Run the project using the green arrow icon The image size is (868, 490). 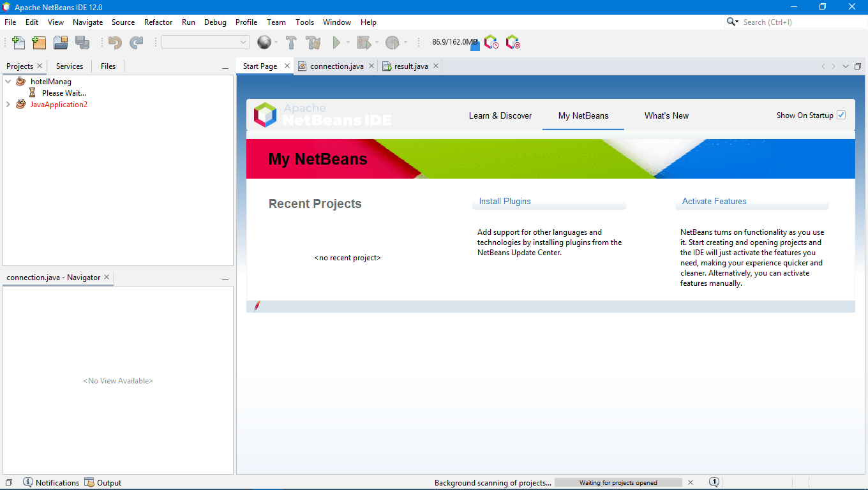[336, 42]
